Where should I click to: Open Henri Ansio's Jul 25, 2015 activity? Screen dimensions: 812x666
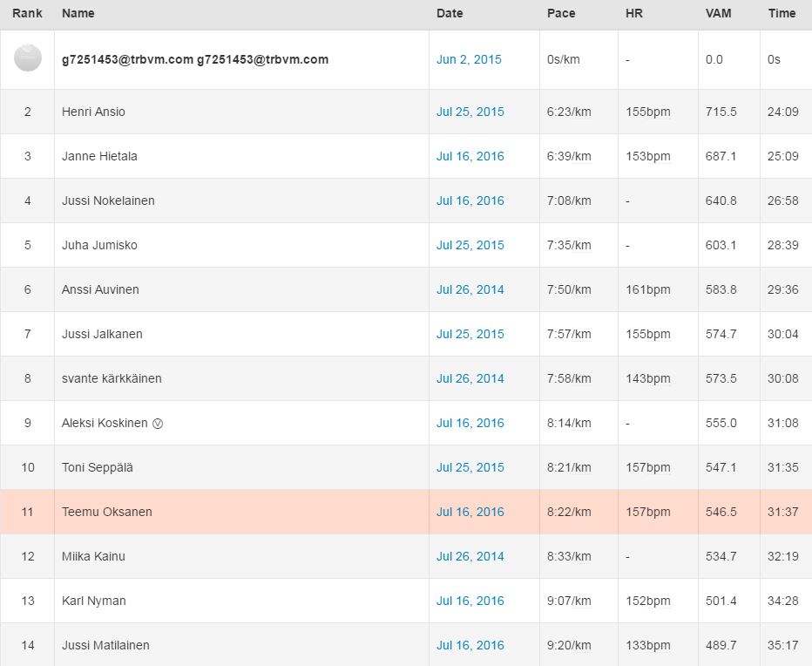470,112
